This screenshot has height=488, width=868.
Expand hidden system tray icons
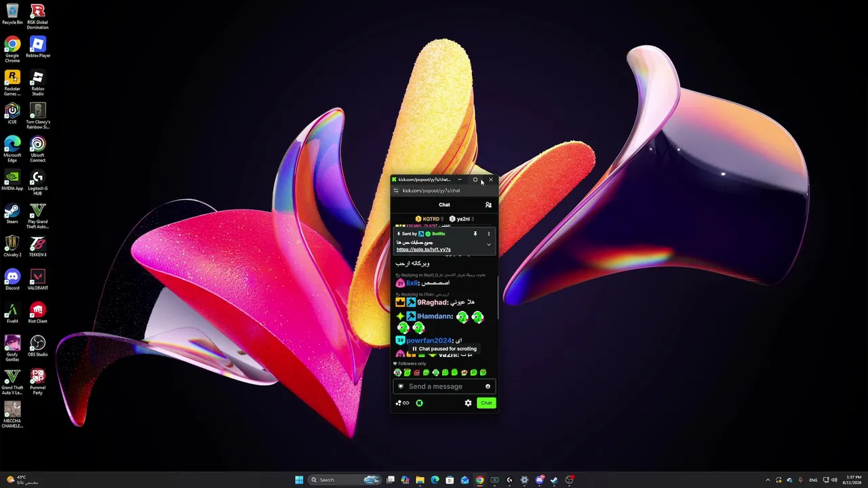click(x=768, y=480)
